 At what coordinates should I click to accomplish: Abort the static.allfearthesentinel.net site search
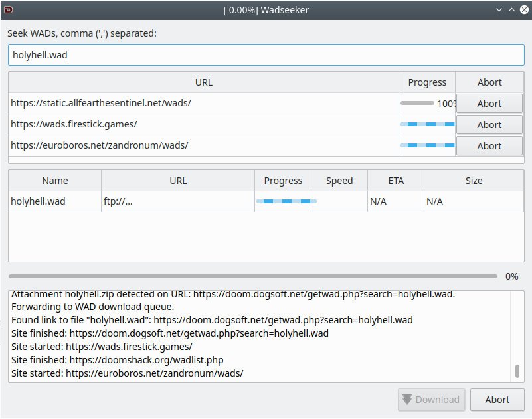click(x=489, y=104)
